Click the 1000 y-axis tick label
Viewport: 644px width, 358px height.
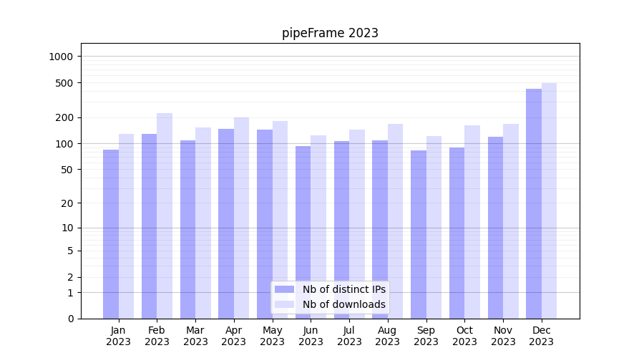61,57
